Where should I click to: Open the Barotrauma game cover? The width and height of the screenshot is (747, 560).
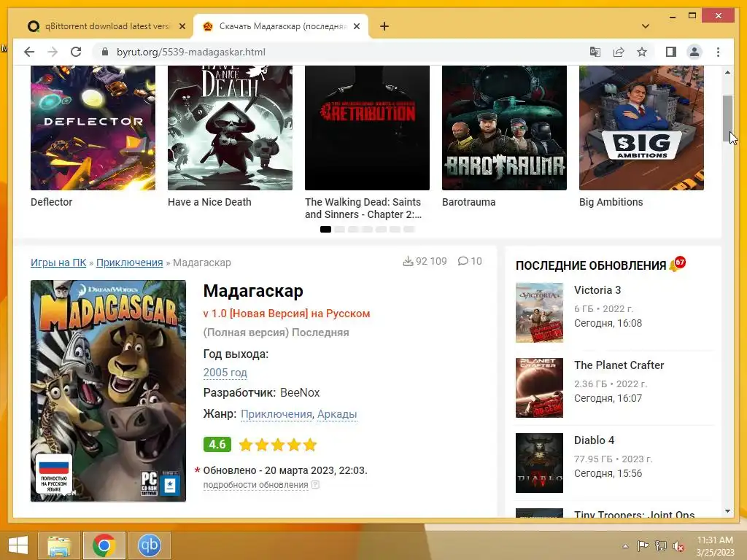click(505, 128)
